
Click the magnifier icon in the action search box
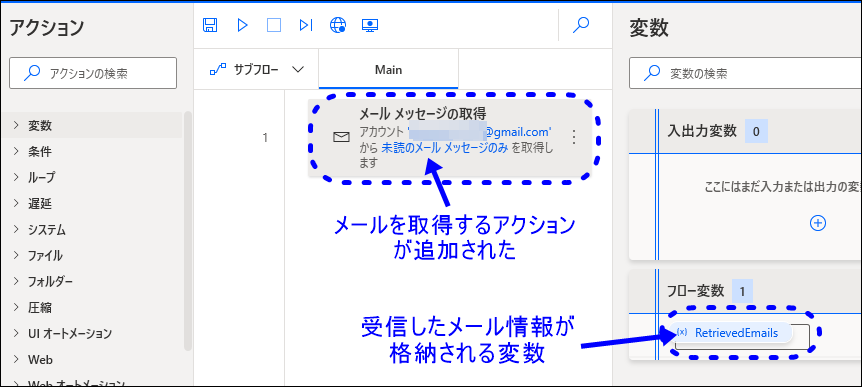tap(32, 73)
